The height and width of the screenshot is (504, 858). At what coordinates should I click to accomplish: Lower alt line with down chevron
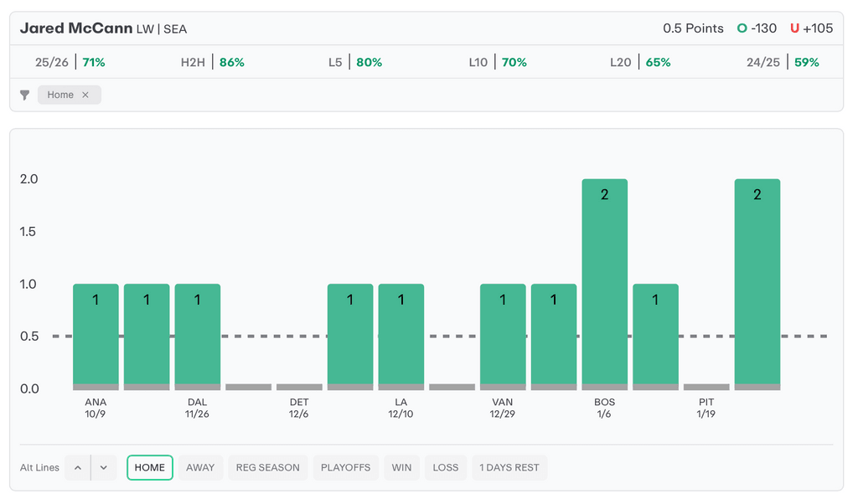point(103,468)
